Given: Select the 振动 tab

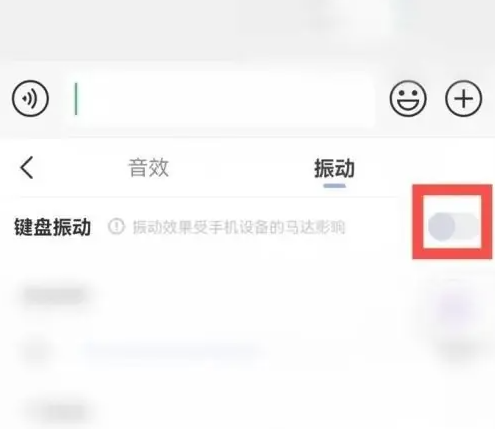Looking at the screenshot, I should pos(334,168).
